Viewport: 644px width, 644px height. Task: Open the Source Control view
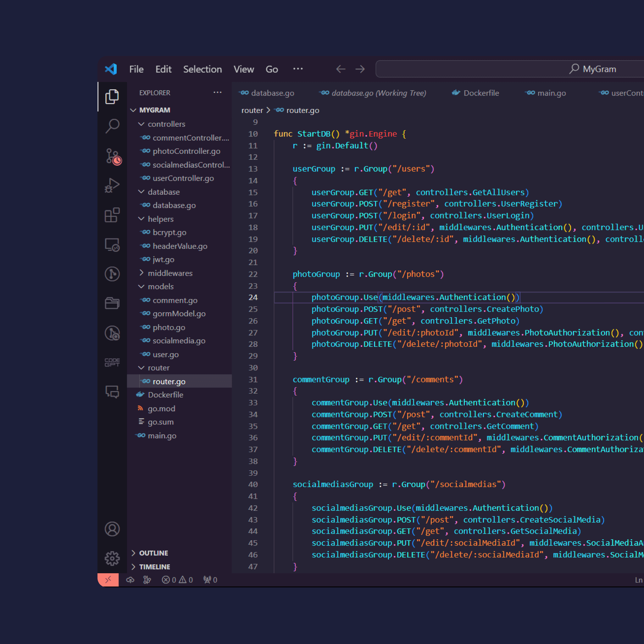(x=112, y=156)
